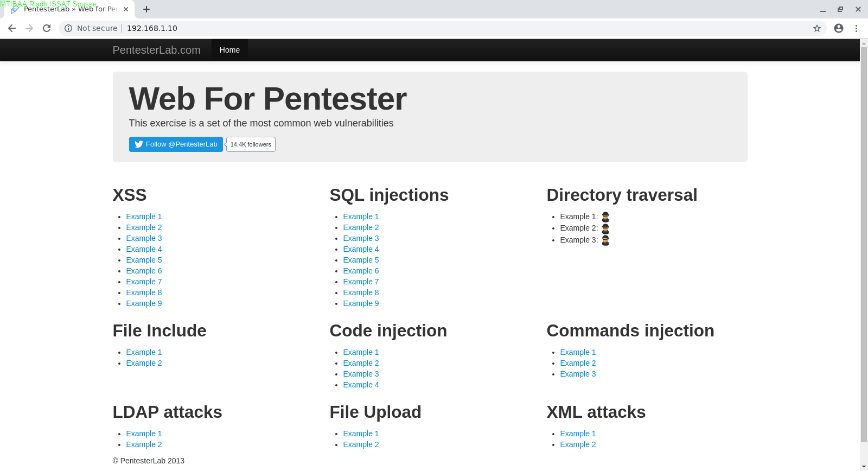Screen dimensions: 868x471
Task: Click the hacker icon next to Directory traversal Example 2
Action: (605, 228)
